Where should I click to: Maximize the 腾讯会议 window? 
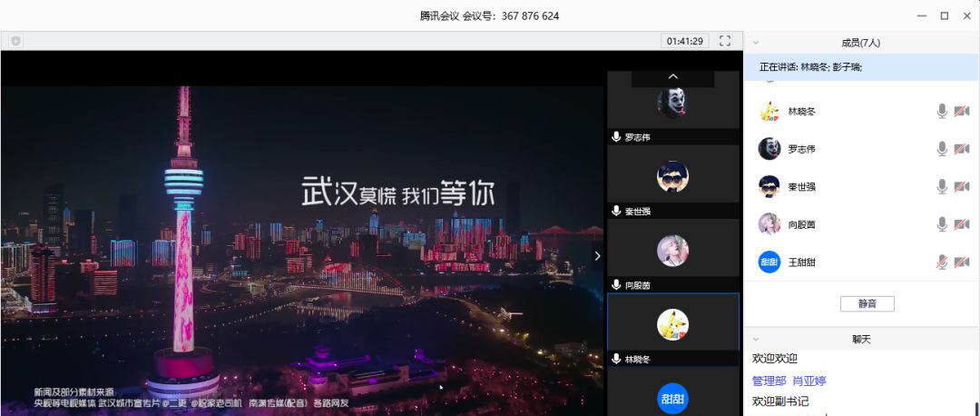[x=945, y=16]
